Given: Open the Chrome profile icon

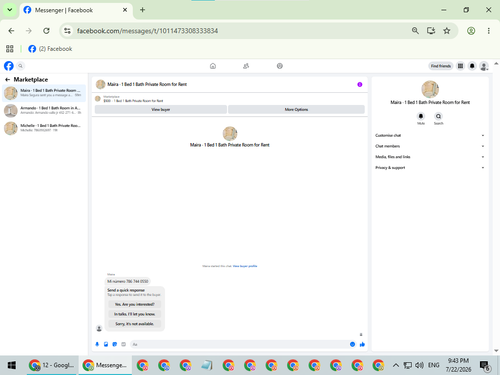Looking at the screenshot, I should point(471,31).
